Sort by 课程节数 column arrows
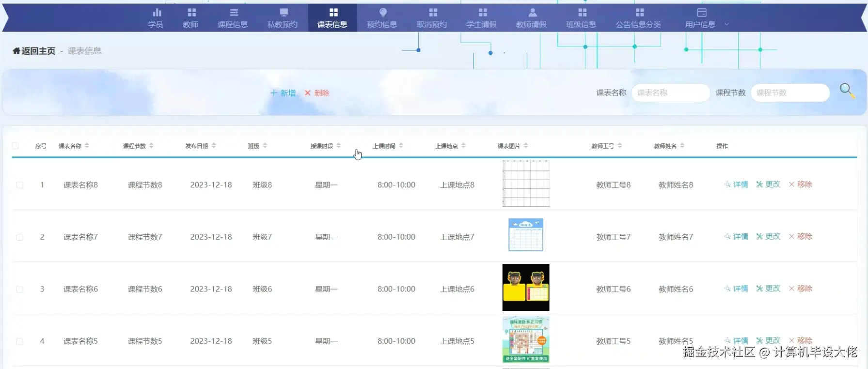The image size is (868, 369). pos(151,145)
